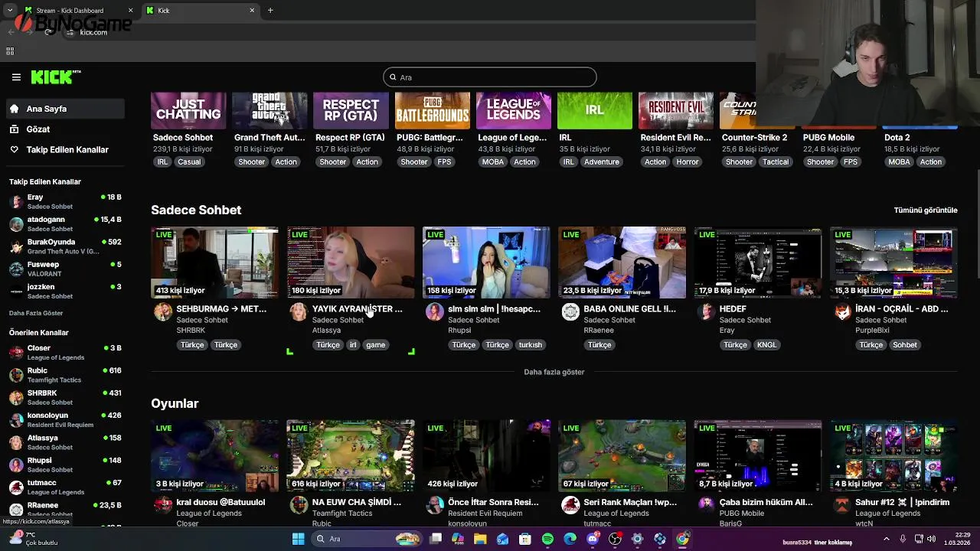Click Adventure tag under IRL
This screenshot has height=551, width=980.
[x=602, y=162]
